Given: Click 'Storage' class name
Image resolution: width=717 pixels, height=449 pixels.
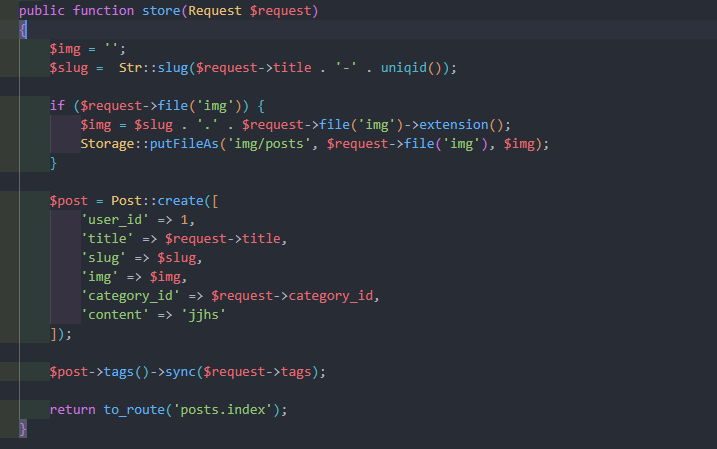Looking at the screenshot, I should (x=107, y=144).
